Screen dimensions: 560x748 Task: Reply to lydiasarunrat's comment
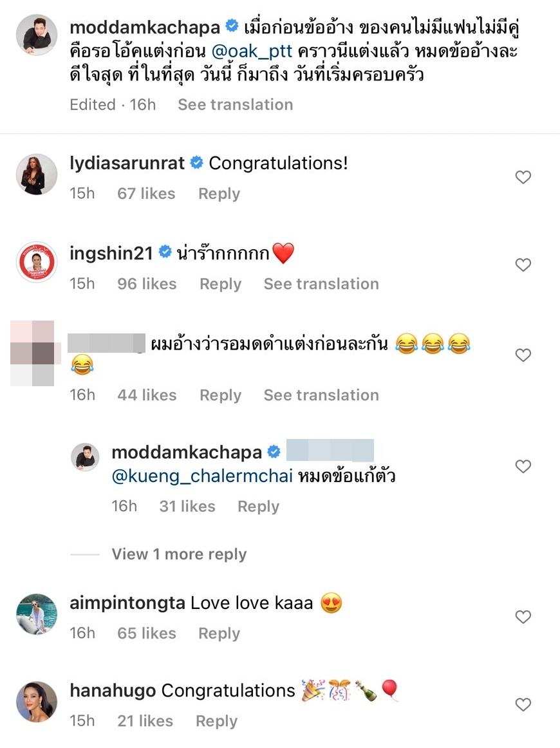219,194
